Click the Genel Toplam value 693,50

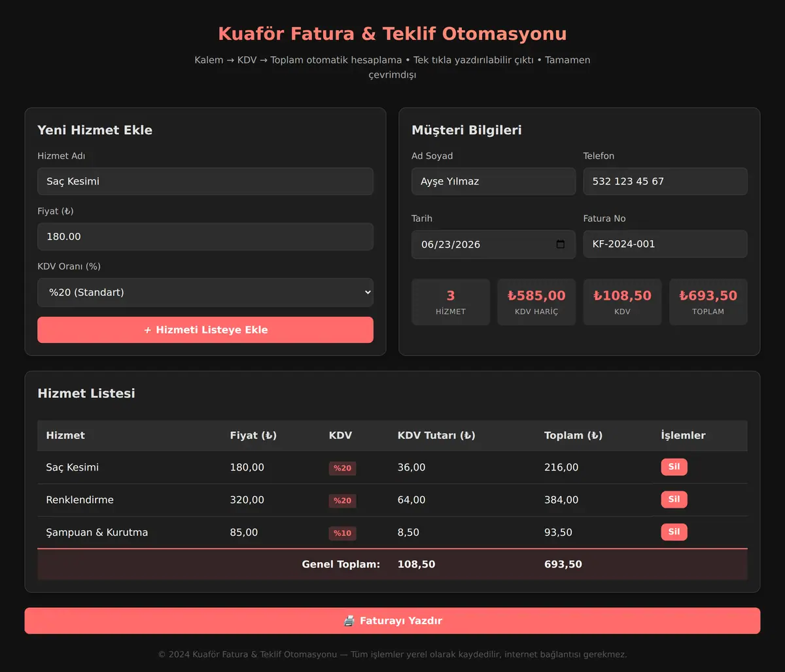[x=563, y=564]
